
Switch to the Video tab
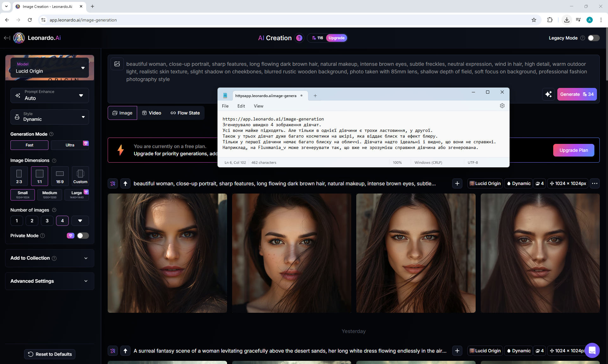pos(152,113)
